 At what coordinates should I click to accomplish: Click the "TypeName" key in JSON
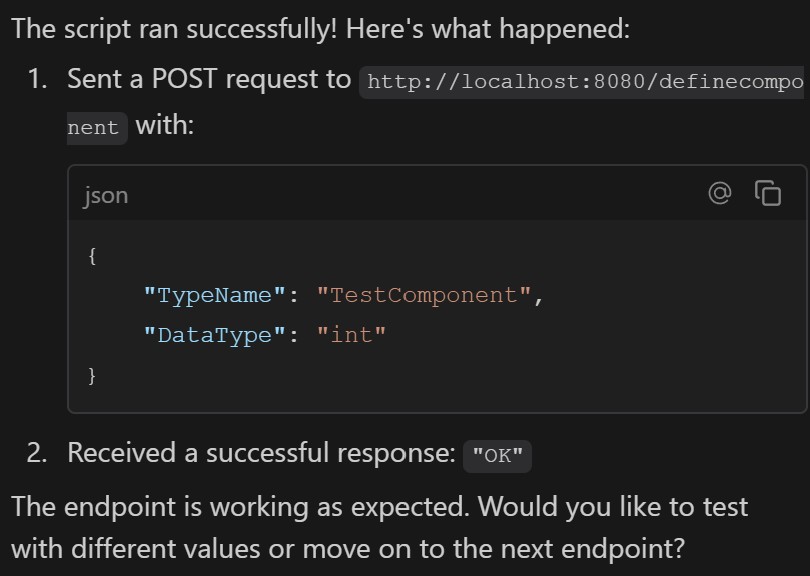(214, 295)
